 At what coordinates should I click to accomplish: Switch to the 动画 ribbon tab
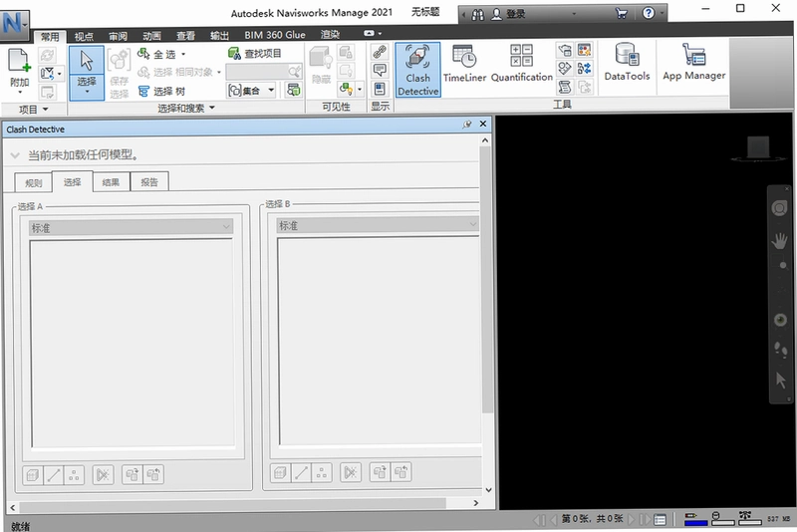152,36
